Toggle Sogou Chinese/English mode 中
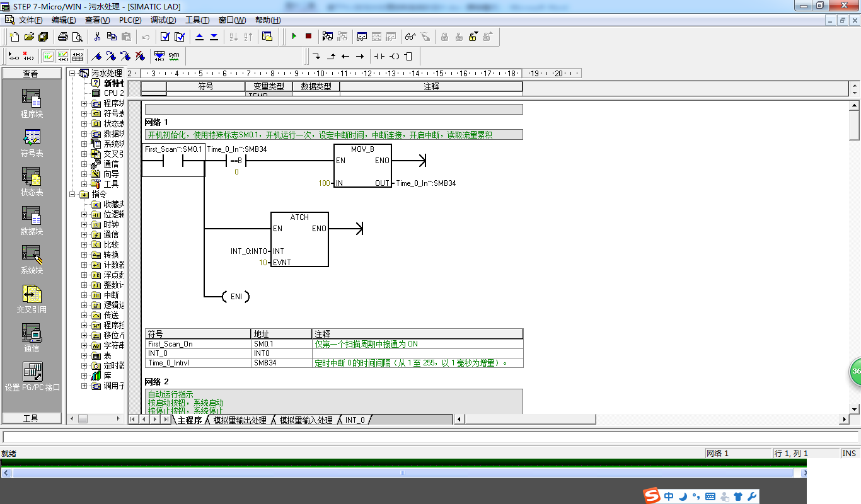 669,496
